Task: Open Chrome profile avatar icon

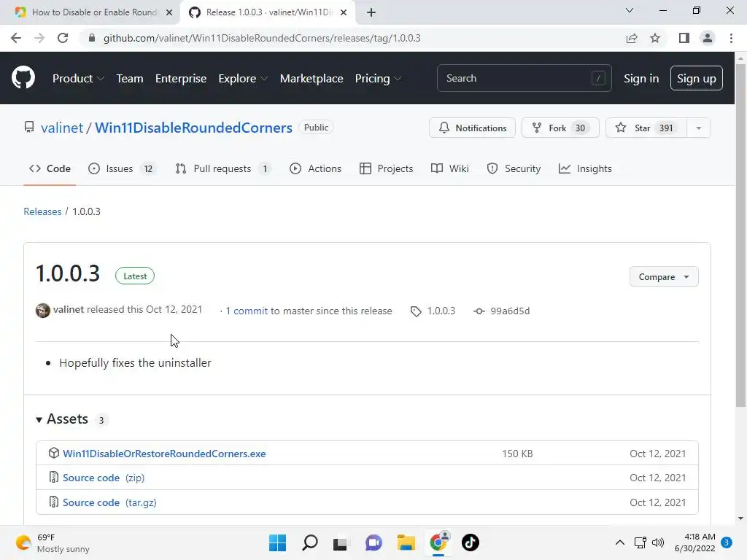Action: coord(708,38)
